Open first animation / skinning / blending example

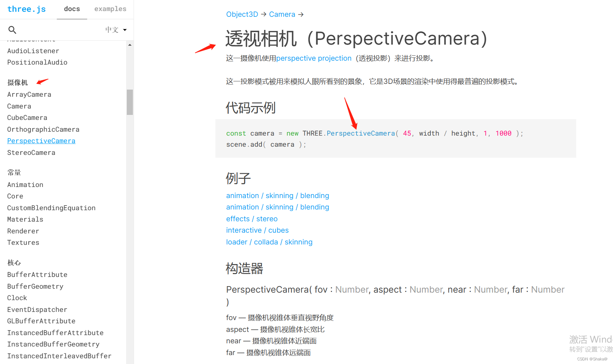coord(278,196)
